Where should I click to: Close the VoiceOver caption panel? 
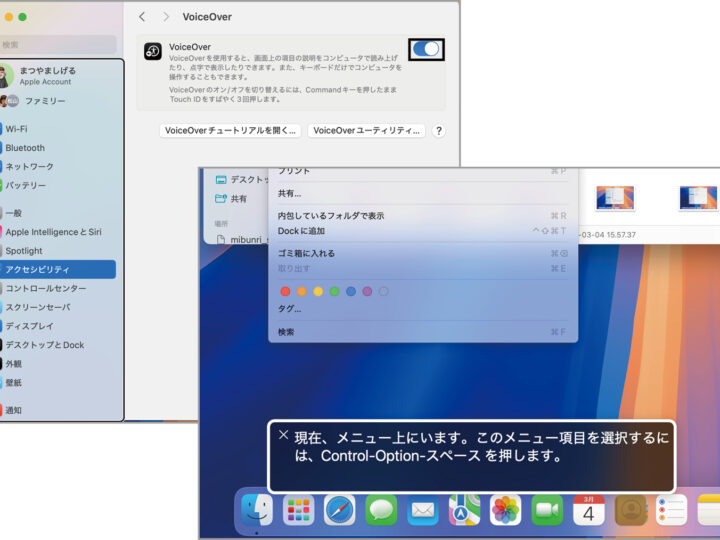pyautogui.click(x=283, y=434)
